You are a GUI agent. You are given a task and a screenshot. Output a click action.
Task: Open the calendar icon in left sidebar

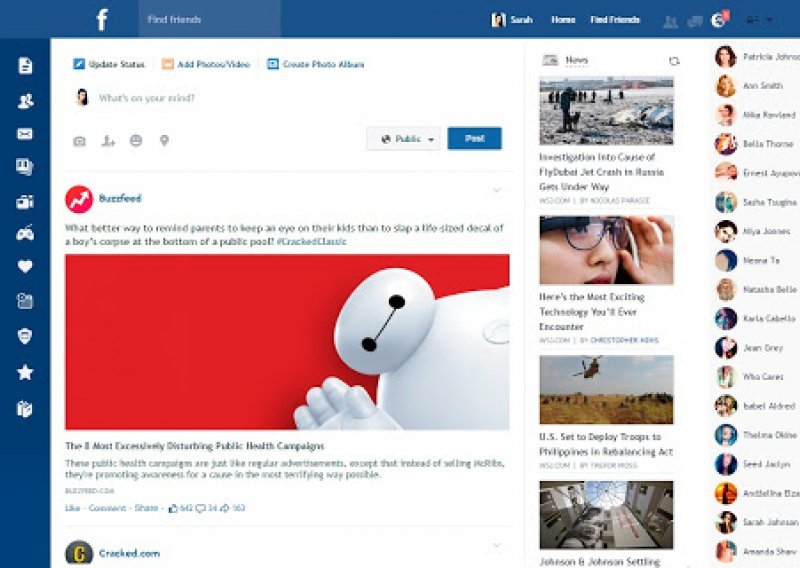[x=25, y=301]
